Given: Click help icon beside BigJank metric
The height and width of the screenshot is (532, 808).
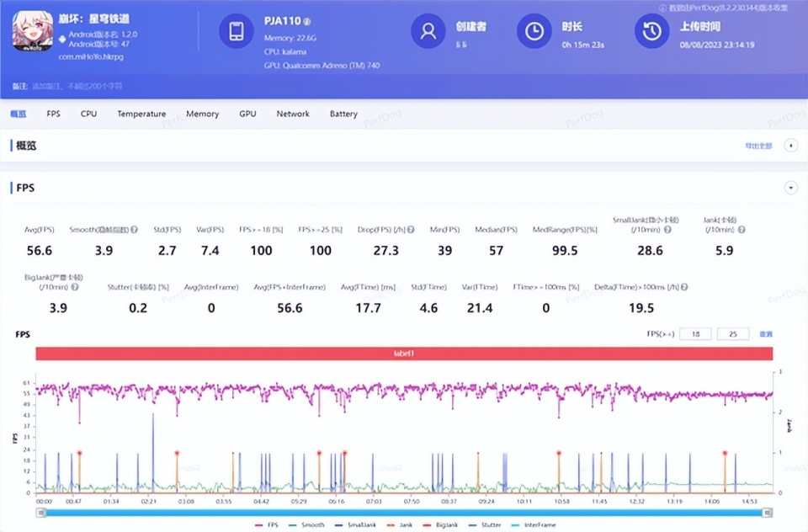Looking at the screenshot, I should [x=75, y=287].
